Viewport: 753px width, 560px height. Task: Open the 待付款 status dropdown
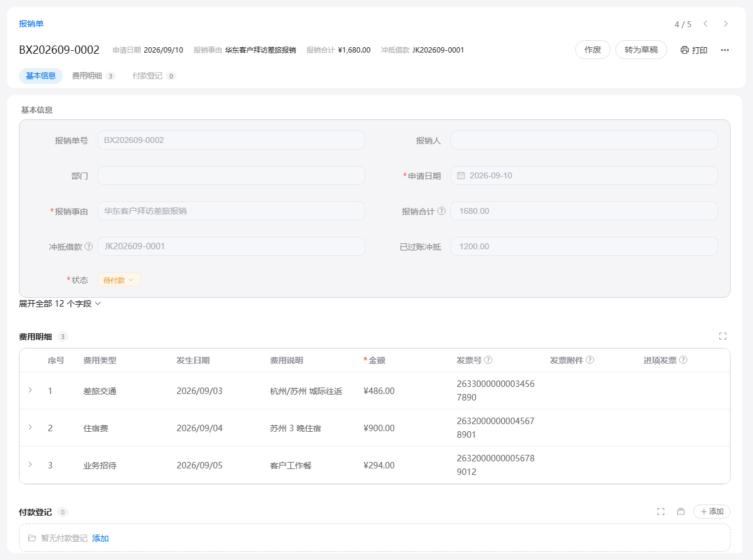click(x=119, y=280)
